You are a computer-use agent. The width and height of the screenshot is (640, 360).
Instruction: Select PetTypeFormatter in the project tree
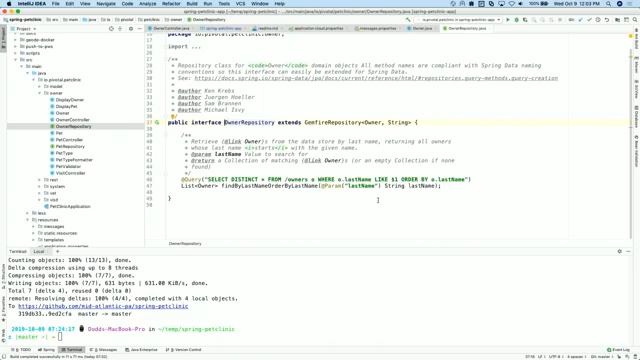(x=74, y=160)
